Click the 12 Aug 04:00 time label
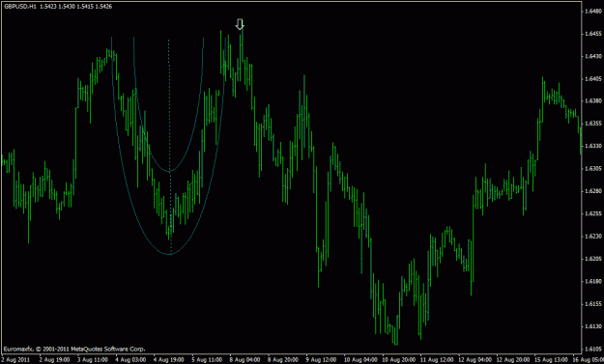 coord(475,360)
